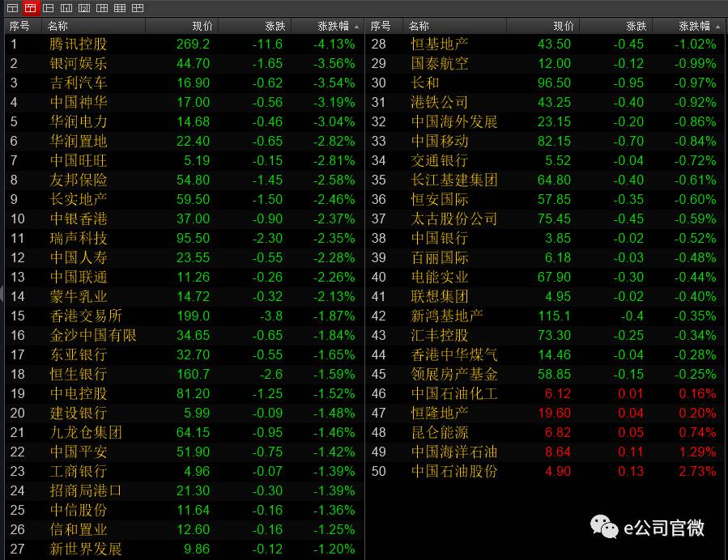This screenshot has width=728, height=560.
Task: Choose the last layout icon in the toolbar
Action: 138,8
